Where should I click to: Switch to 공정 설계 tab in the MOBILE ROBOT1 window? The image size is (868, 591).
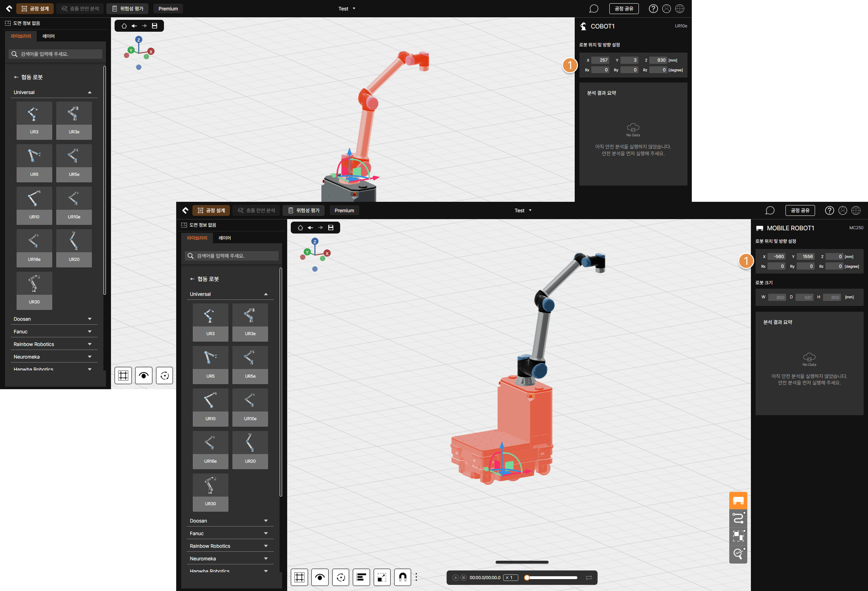(211, 210)
